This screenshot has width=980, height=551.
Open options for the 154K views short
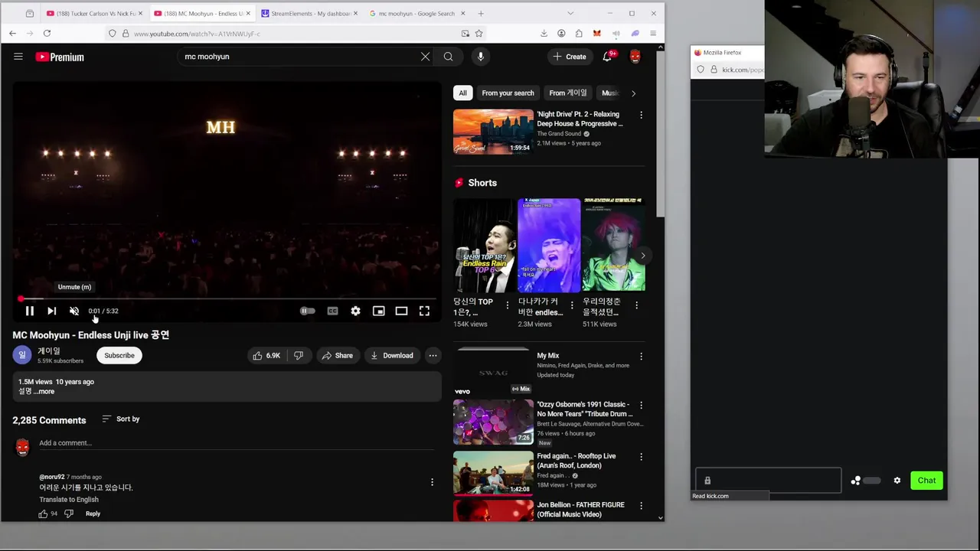(x=507, y=305)
